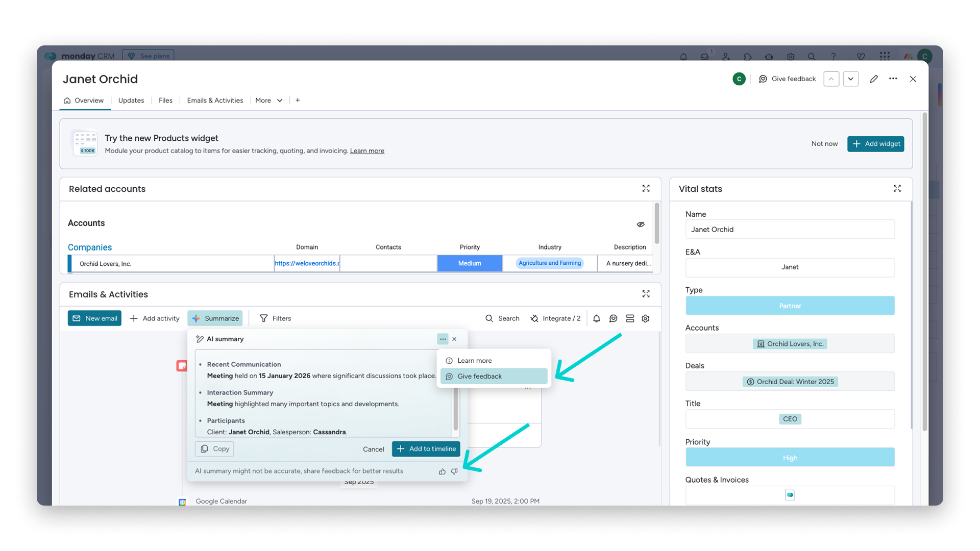This screenshot has width=980, height=551.
Task: Click the stacked layout icon in activities toolbar
Action: 630,318
